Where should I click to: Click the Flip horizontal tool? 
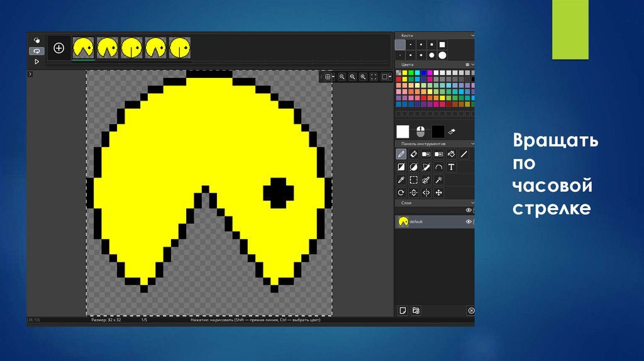click(x=426, y=192)
